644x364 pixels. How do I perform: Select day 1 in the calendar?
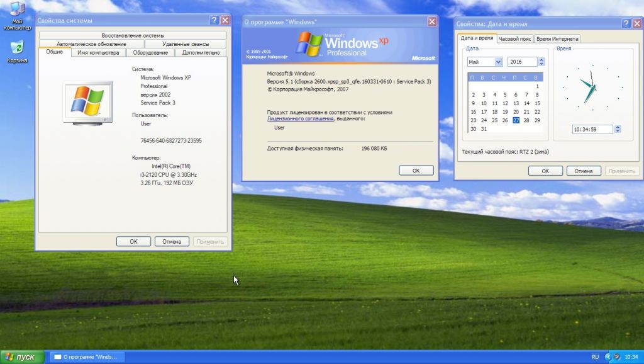coord(537,86)
